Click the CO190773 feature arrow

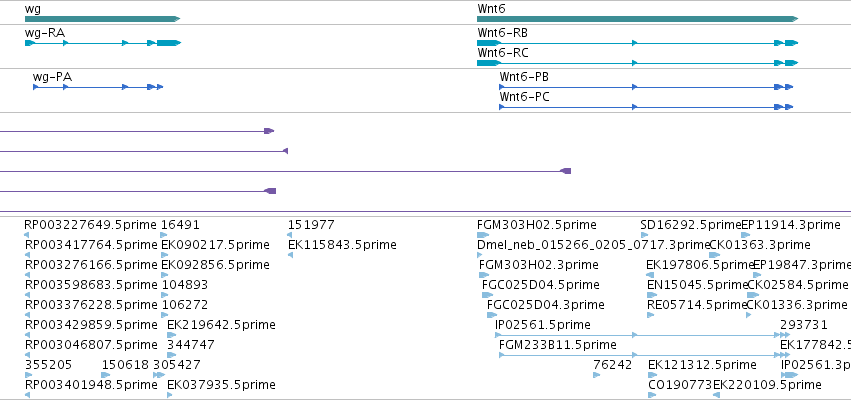click(652, 395)
